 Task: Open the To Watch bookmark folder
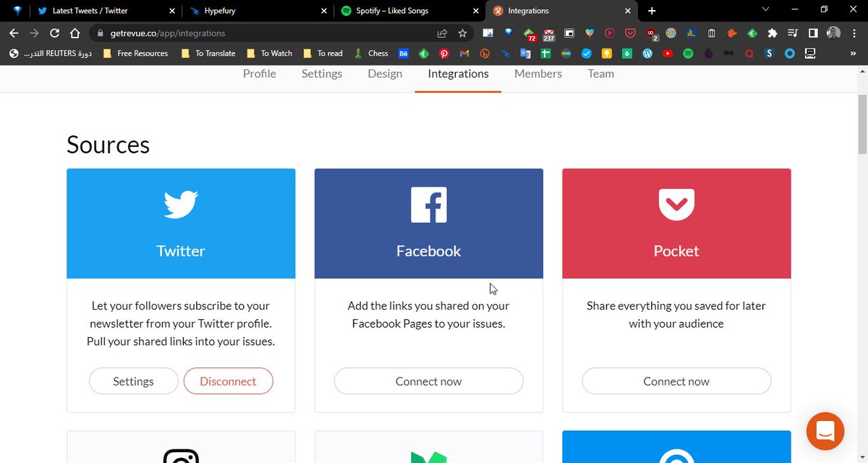(269, 54)
